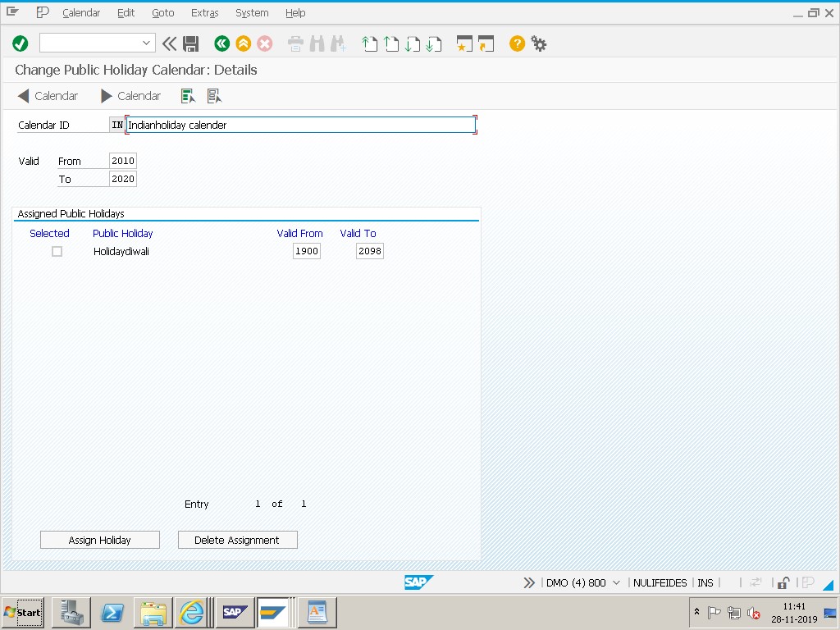
Task: Click the Find binoculars icon
Action: pyautogui.click(x=317, y=43)
